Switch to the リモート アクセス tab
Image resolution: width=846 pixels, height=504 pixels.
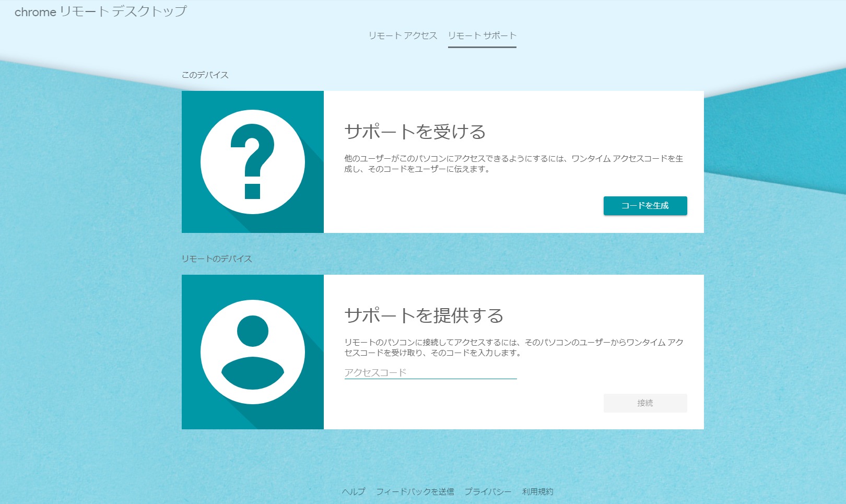(x=403, y=36)
